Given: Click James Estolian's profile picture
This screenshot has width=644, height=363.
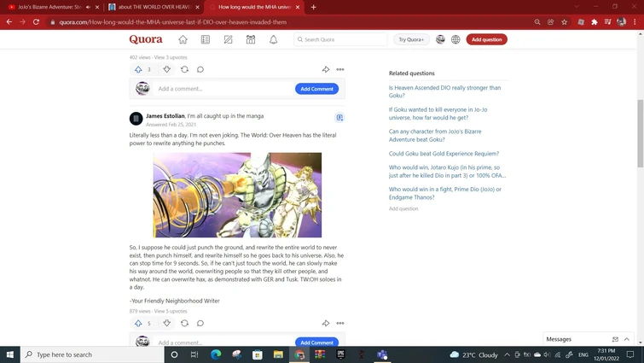Looking at the screenshot, I should [136, 119].
